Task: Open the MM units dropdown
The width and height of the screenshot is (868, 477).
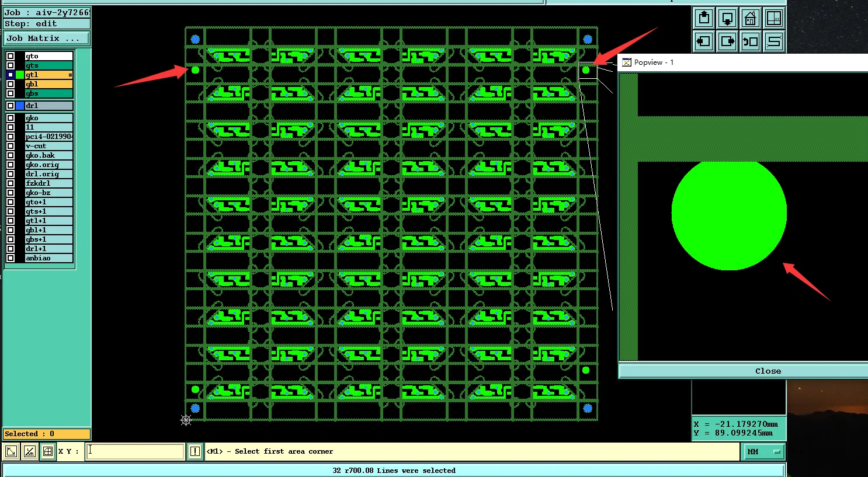Action: click(763, 451)
